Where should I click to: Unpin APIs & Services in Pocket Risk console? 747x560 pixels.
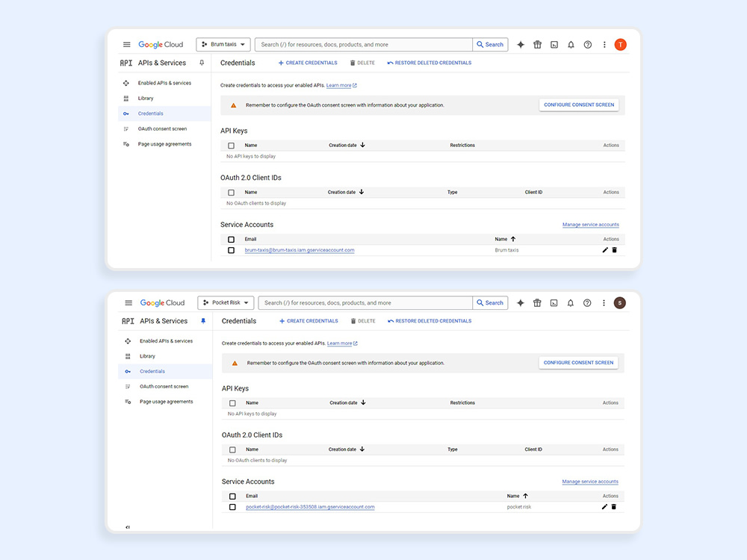203,321
